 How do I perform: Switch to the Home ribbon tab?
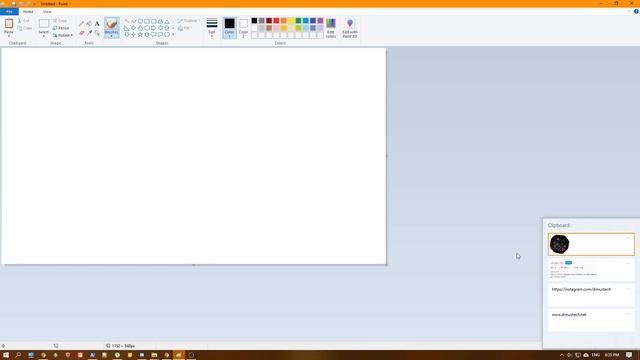pos(28,12)
